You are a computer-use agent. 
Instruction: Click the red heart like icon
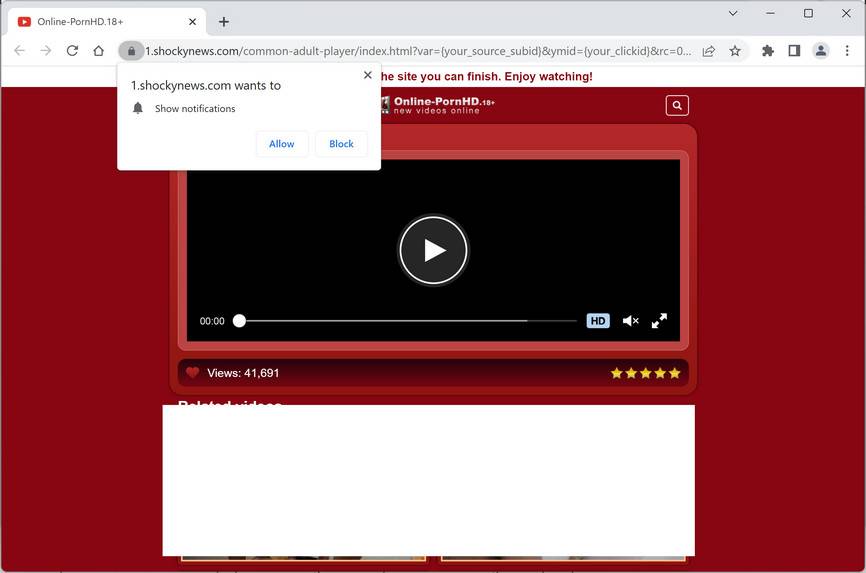tap(192, 372)
